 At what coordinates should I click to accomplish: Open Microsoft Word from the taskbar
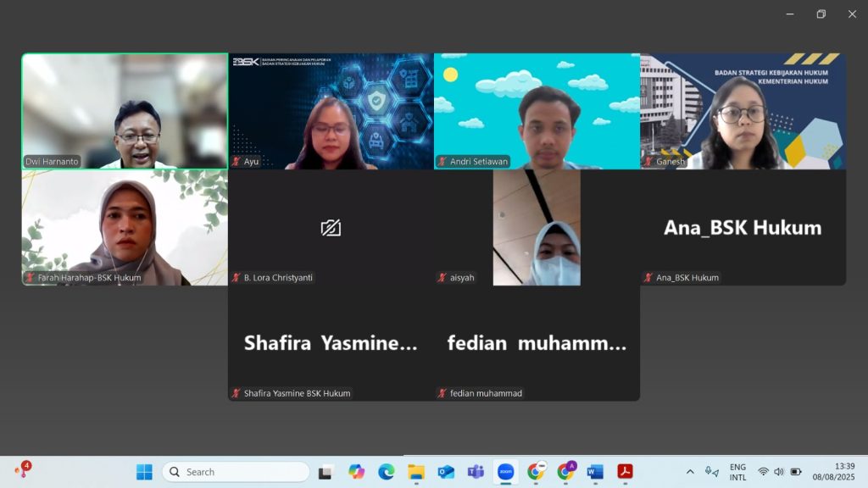[595, 472]
